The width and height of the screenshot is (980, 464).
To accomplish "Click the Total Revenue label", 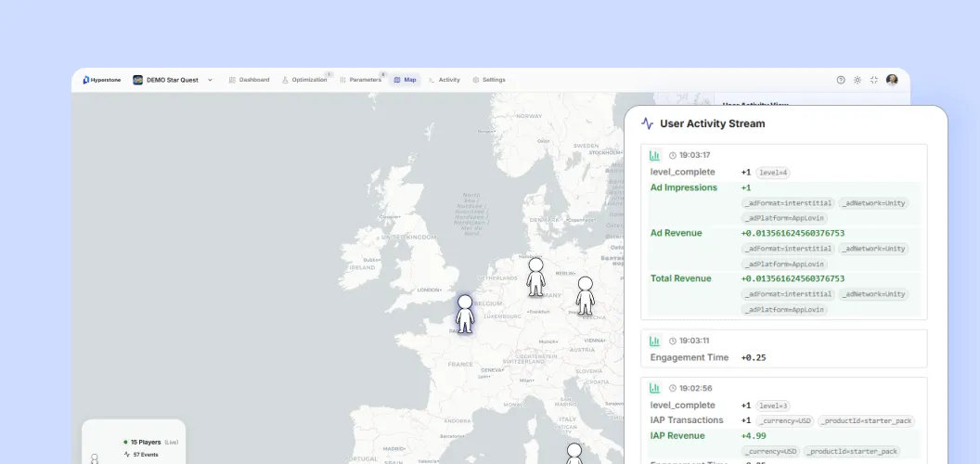I will pos(680,278).
